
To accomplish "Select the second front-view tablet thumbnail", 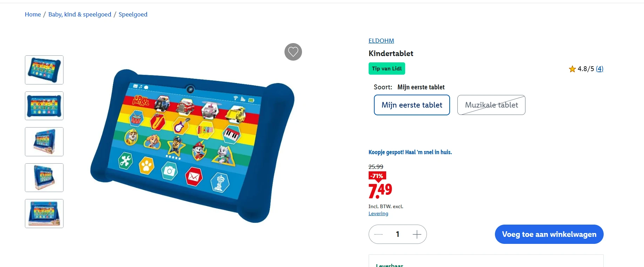I will [44, 106].
